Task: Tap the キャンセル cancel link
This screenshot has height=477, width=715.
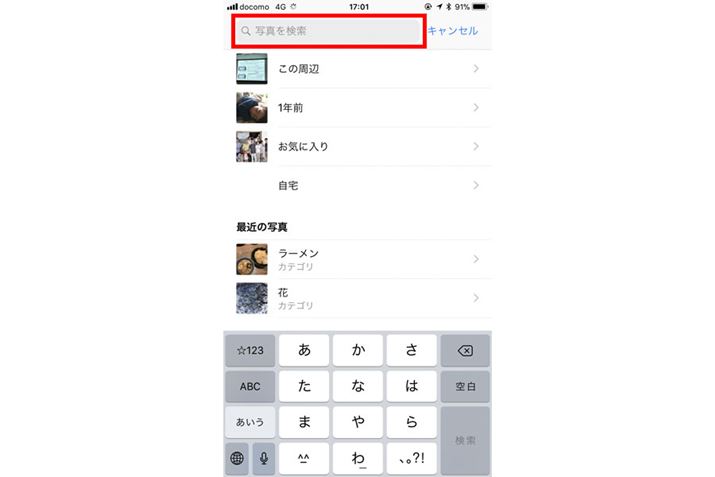Action: tap(453, 31)
